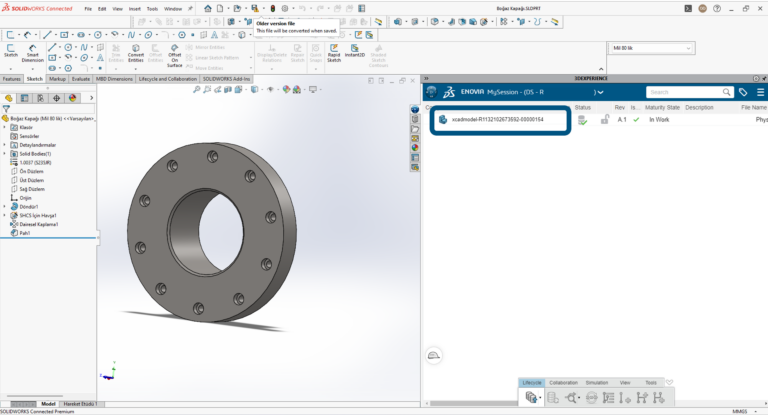Open the Insert menu
This screenshot has height=415, width=768.
tap(134, 9)
